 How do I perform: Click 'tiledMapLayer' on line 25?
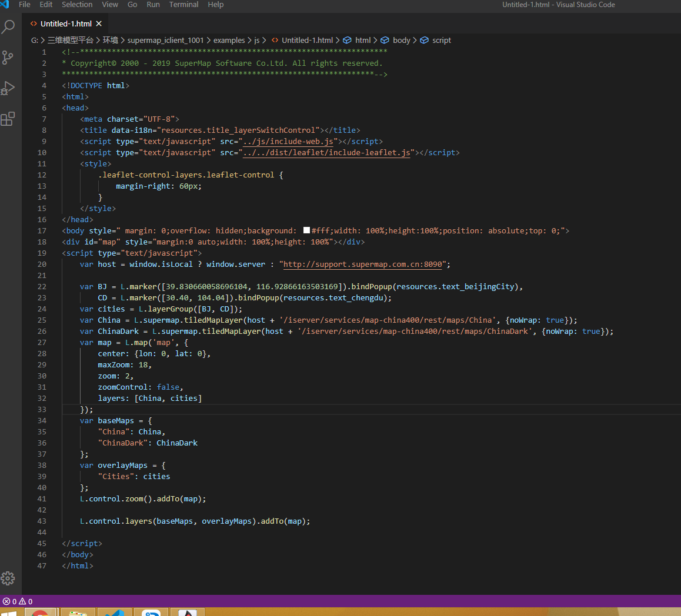point(213,320)
